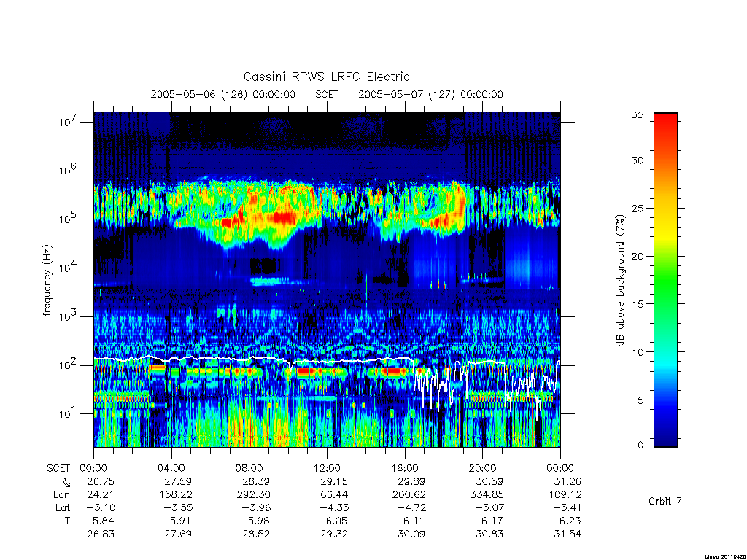Click the frequency tick label 10^4
Image resolution: width=747 pixels, height=560 pixels.
(66, 268)
